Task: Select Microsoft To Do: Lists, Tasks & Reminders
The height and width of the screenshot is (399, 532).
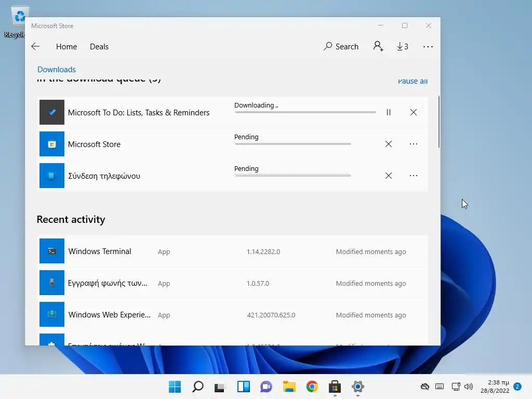Action: [x=139, y=113]
